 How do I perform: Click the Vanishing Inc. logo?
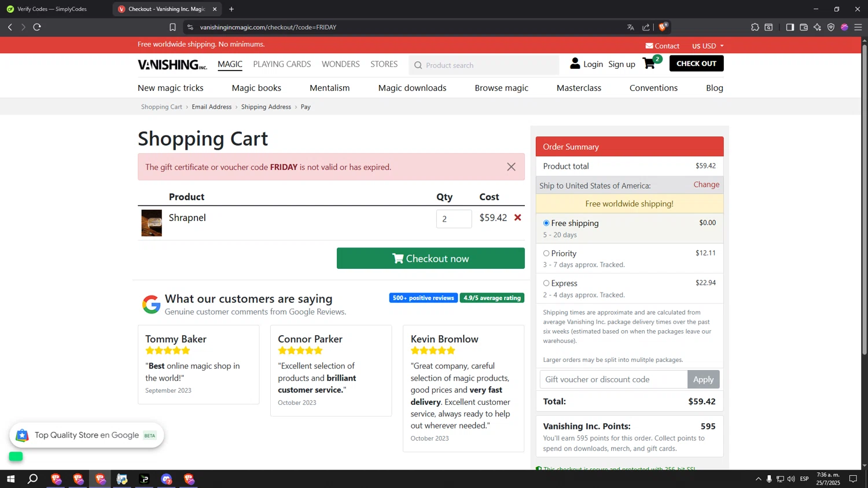172,65
